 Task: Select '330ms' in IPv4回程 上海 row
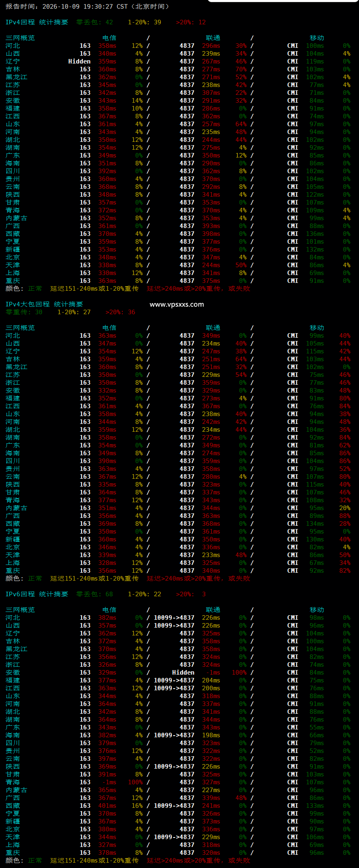click(107, 273)
